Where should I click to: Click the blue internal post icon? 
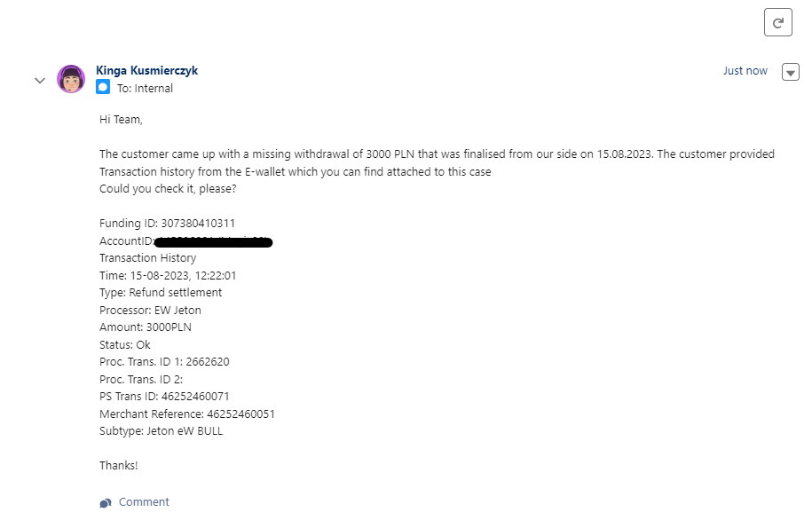(103, 88)
